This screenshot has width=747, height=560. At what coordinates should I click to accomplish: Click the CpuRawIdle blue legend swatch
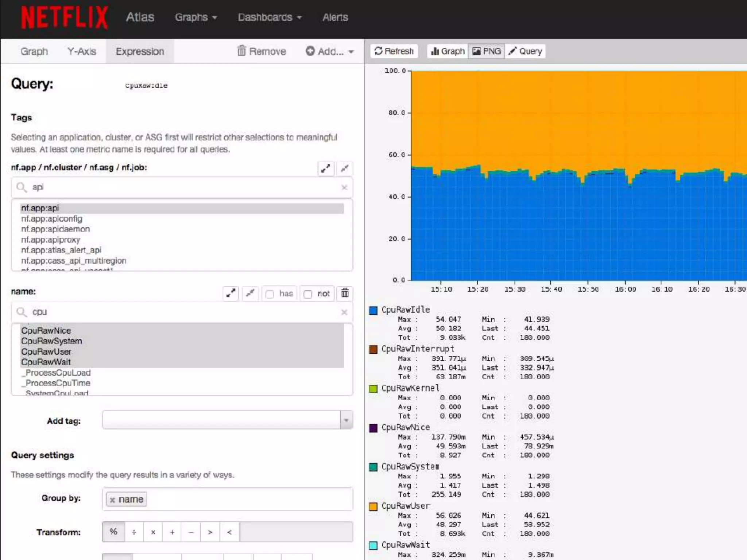(373, 310)
